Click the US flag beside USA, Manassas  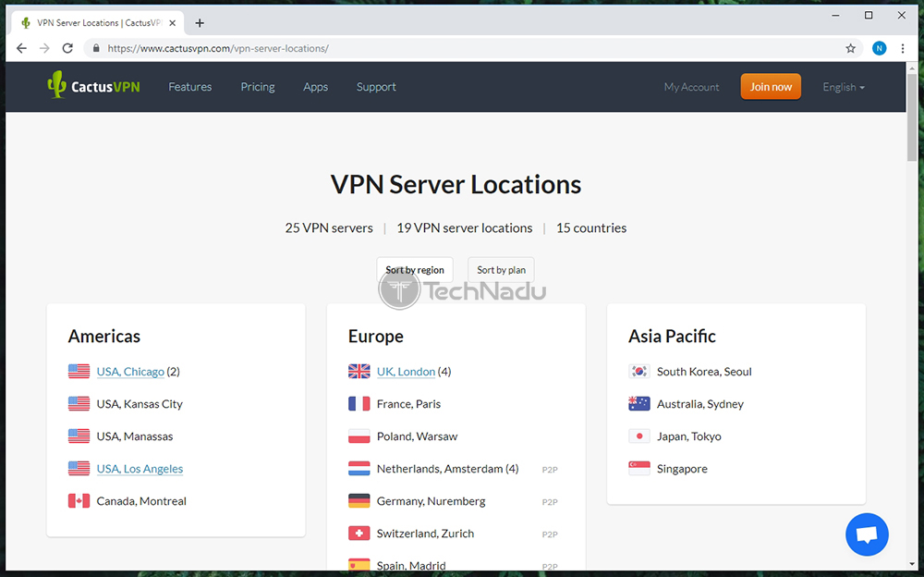coord(79,436)
